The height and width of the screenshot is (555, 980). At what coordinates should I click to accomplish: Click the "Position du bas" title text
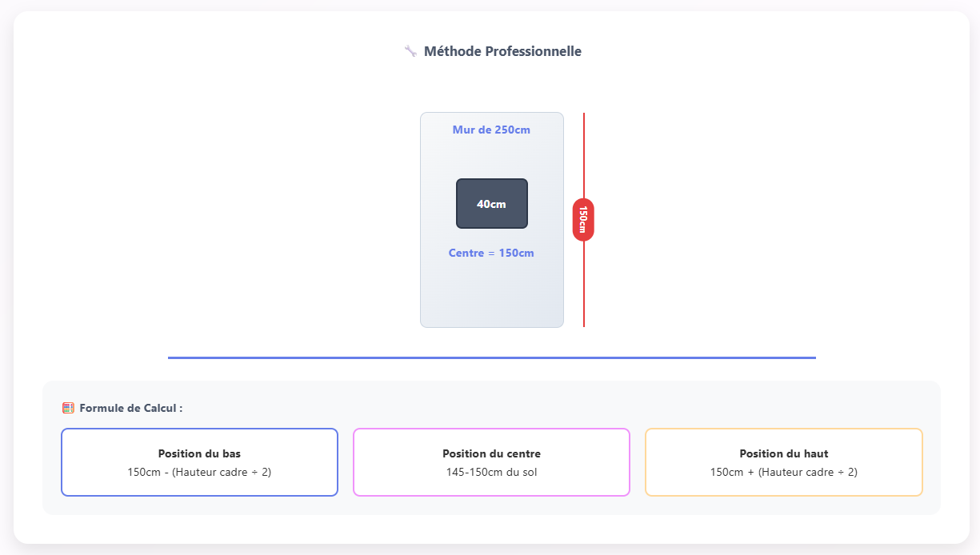[199, 453]
